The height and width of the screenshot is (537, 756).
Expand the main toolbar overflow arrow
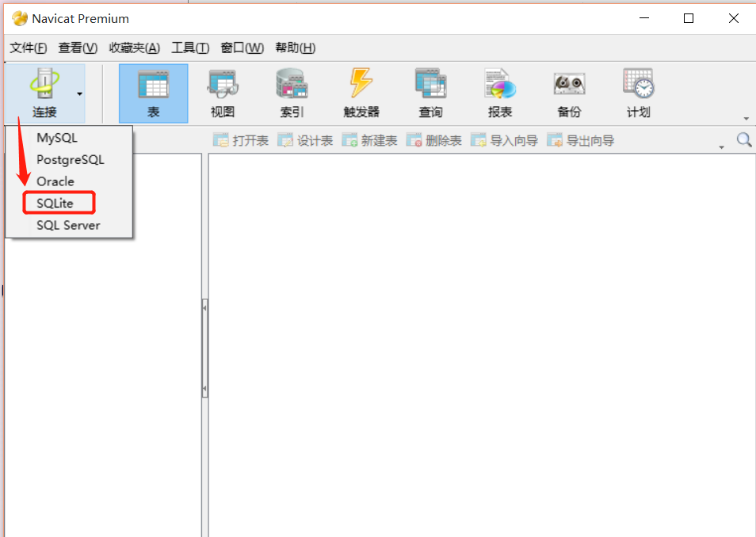pos(746,119)
